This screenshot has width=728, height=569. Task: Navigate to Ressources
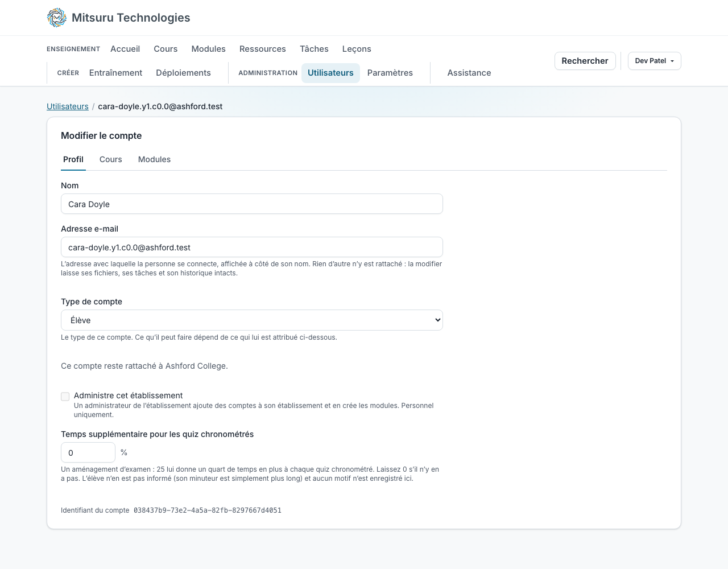[x=263, y=49]
